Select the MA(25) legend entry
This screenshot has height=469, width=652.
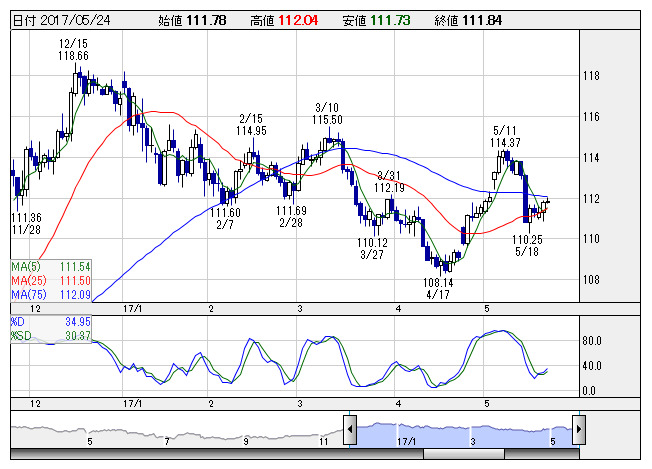[x=51, y=280]
